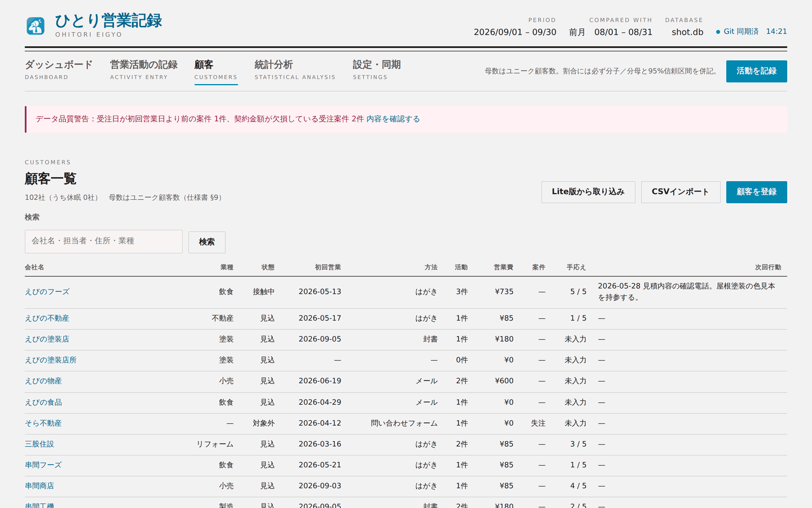Open customer えびのフーズ
The width and height of the screenshot is (812, 508).
coord(47,292)
